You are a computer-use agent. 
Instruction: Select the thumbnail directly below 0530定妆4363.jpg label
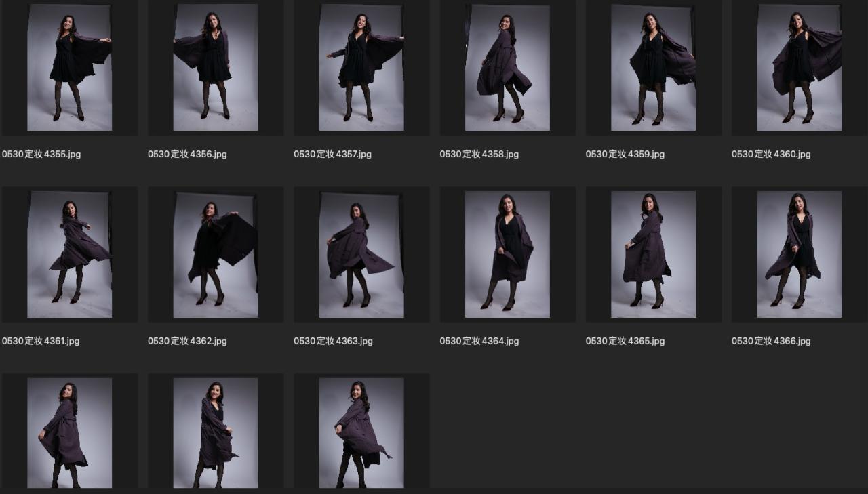(361, 434)
